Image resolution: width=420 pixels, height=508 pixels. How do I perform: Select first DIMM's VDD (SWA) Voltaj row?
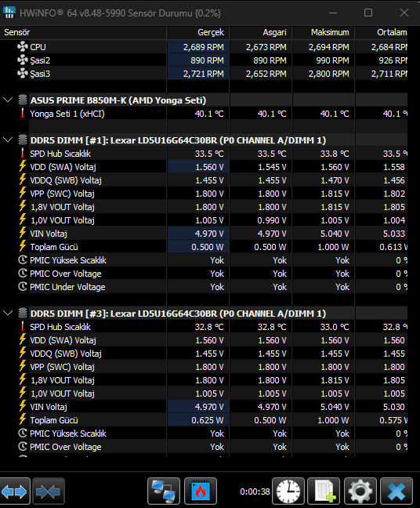[212, 167]
